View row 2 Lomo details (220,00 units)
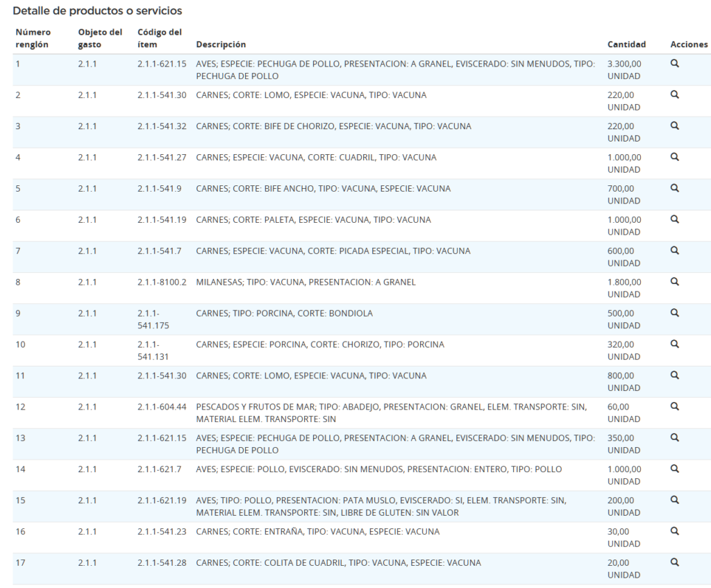Screen dimensions: 711x588 tap(674, 94)
